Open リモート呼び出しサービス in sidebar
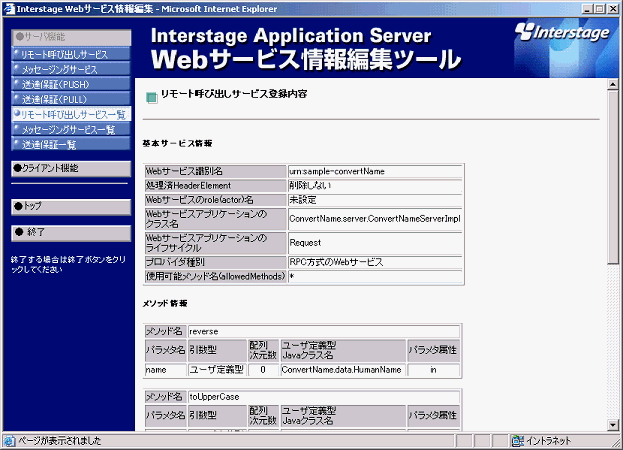Screen dimensions: 623x450 (x=71, y=54)
